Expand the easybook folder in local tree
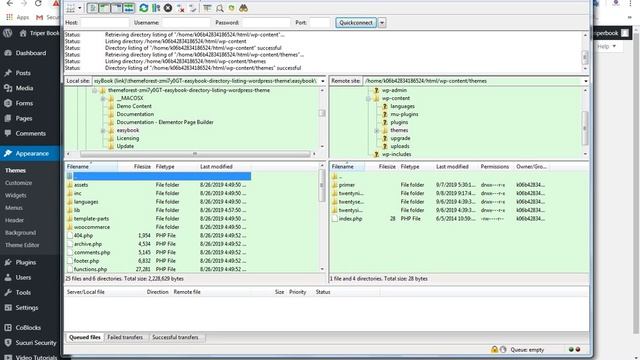640x360 pixels. pos(103,131)
